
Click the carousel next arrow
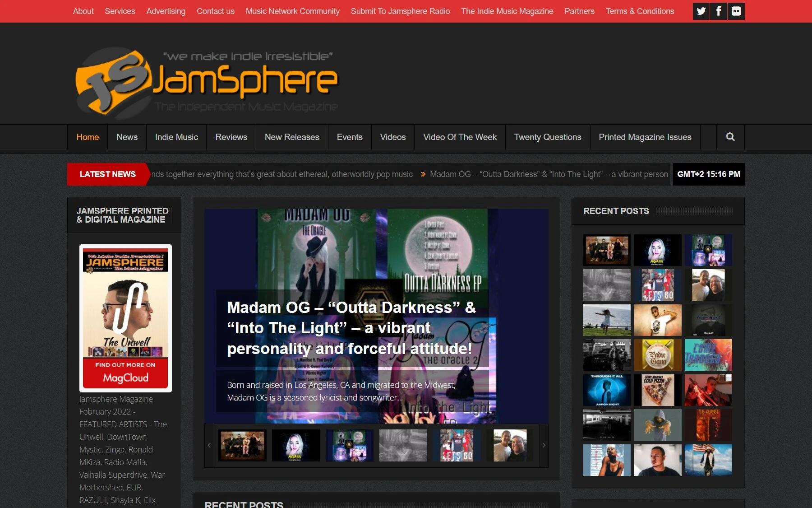pos(544,445)
